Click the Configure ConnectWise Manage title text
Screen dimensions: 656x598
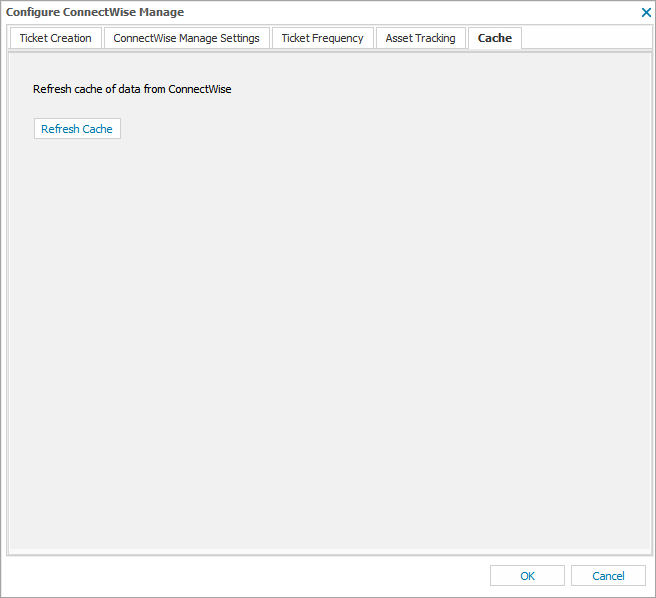click(x=95, y=12)
